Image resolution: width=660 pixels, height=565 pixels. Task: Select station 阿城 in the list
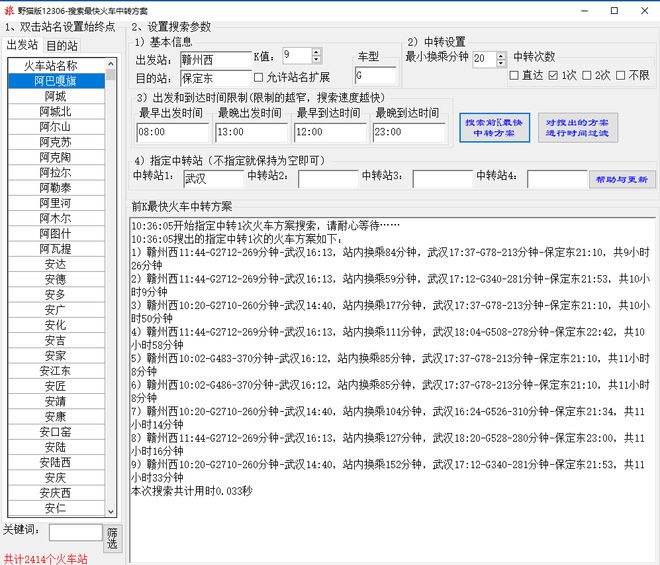(x=56, y=96)
